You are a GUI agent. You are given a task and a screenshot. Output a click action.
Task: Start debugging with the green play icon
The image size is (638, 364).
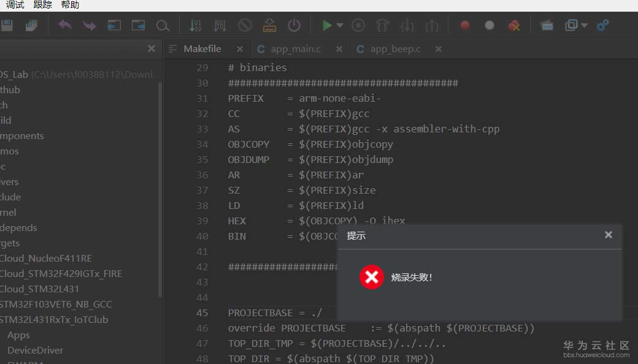tap(327, 25)
